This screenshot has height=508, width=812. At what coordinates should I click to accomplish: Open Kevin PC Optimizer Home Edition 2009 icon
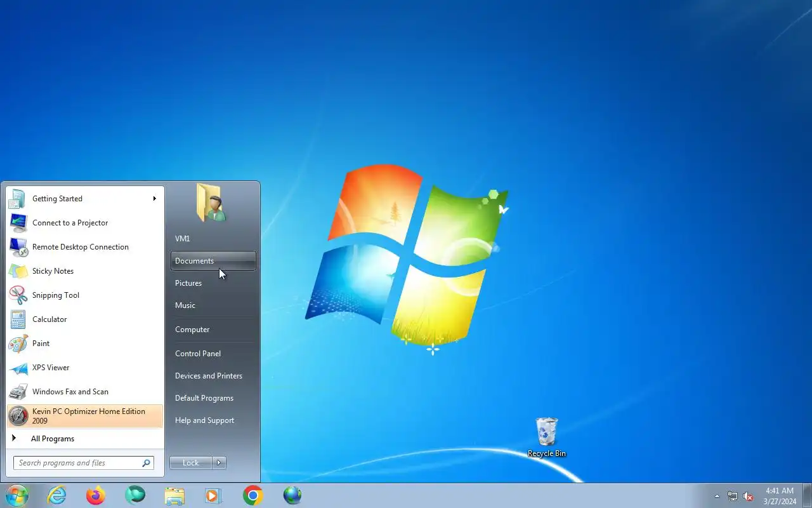[x=18, y=416]
